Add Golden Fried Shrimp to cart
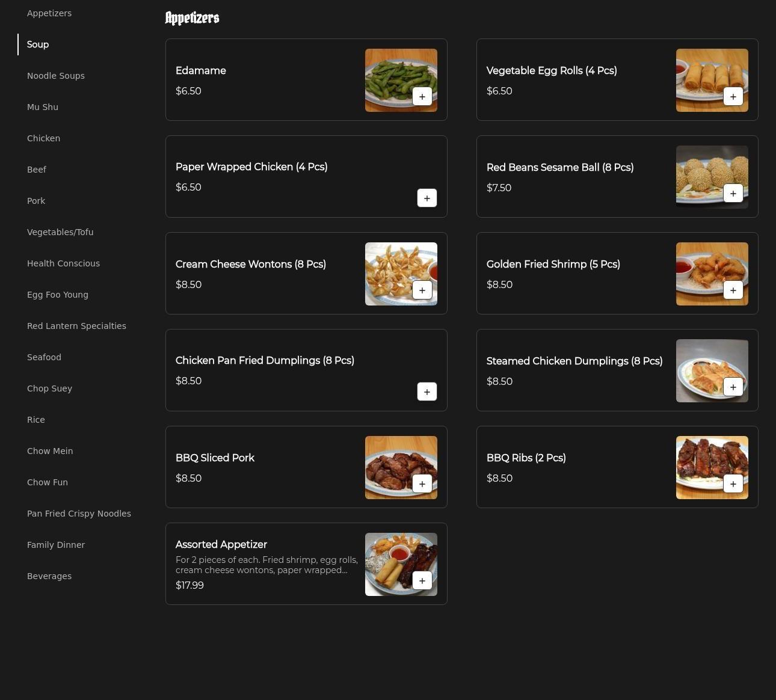776x700 pixels. click(x=733, y=290)
